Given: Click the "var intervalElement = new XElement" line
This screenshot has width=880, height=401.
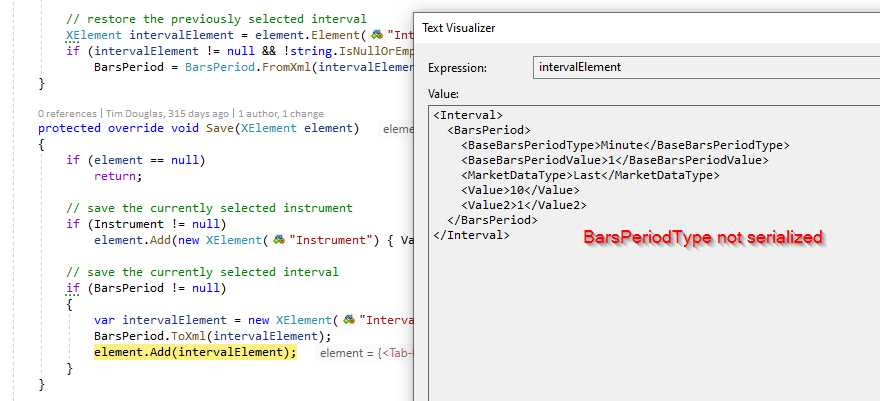Looking at the screenshot, I should pos(253,320).
